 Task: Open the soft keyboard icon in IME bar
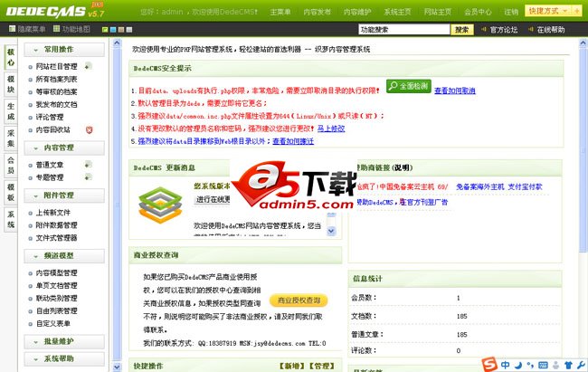tap(543, 365)
